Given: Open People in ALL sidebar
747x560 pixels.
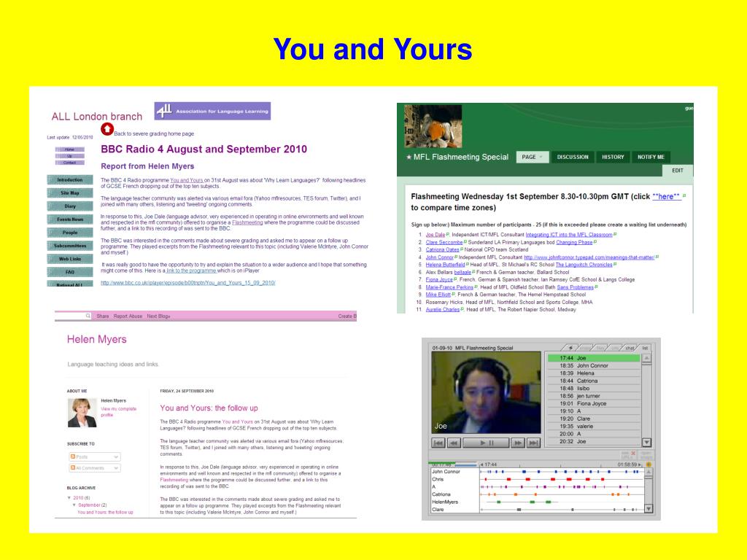Looking at the screenshot, I should (70, 233).
